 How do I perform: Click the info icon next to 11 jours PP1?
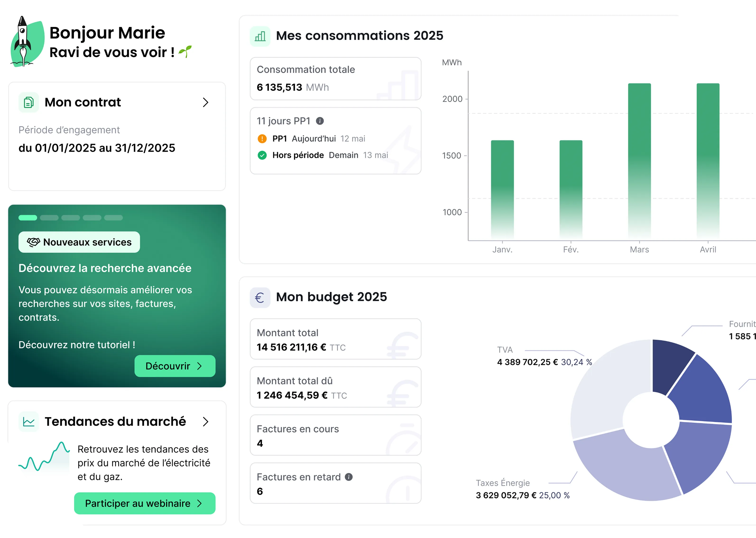pos(320,121)
